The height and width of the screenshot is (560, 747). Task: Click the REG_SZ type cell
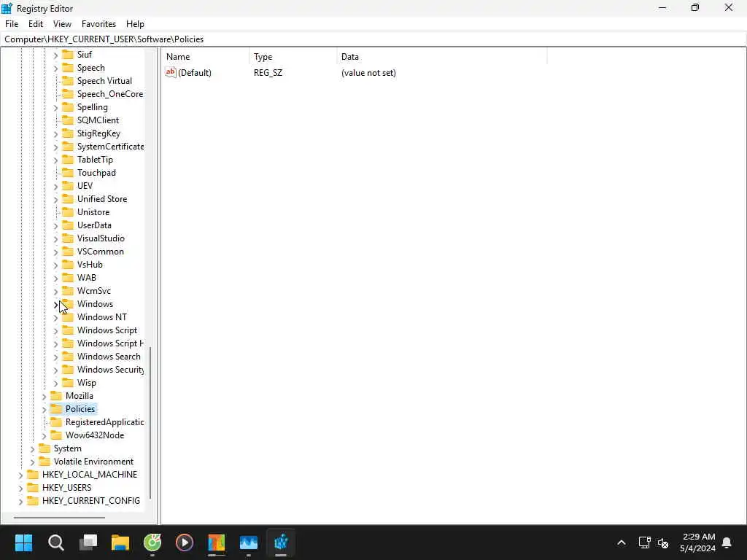pos(268,73)
